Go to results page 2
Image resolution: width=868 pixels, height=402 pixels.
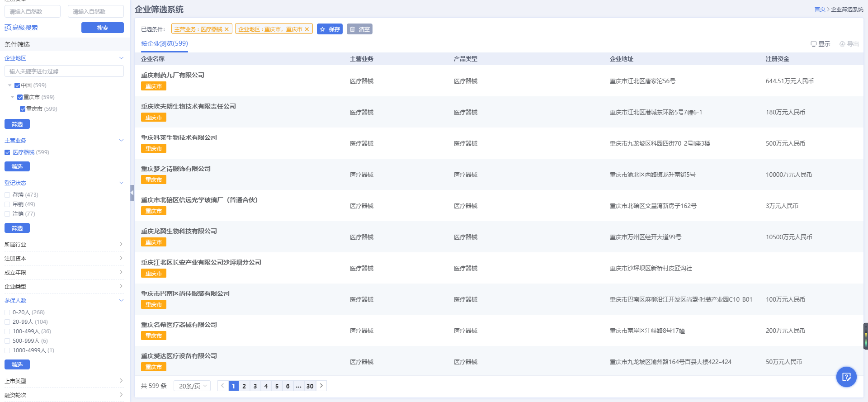pos(244,386)
